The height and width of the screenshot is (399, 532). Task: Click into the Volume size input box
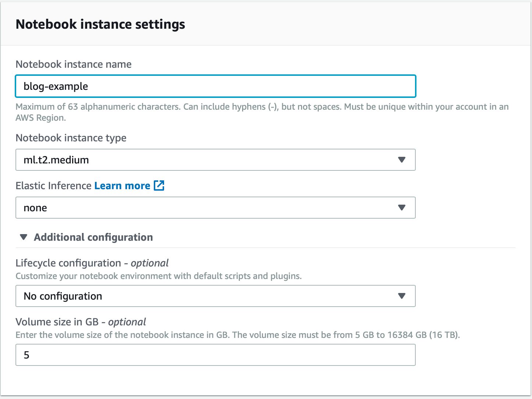(215, 355)
